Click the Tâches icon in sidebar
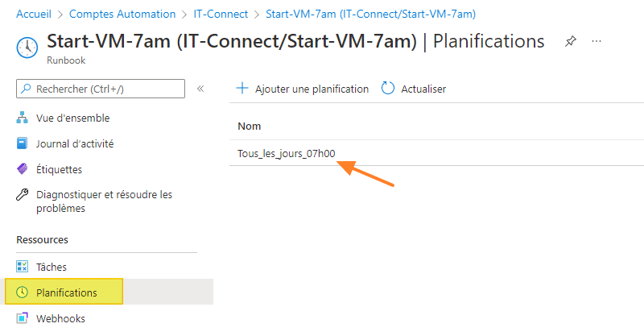The height and width of the screenshot is (336, 644). pyautogui.click(x=23, y=267)
